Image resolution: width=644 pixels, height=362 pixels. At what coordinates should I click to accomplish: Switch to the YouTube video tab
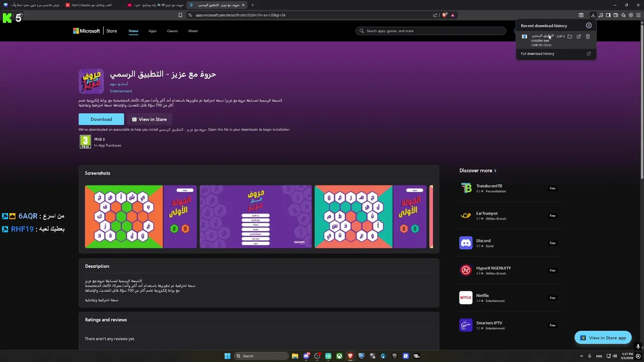(x=155, y=5)
